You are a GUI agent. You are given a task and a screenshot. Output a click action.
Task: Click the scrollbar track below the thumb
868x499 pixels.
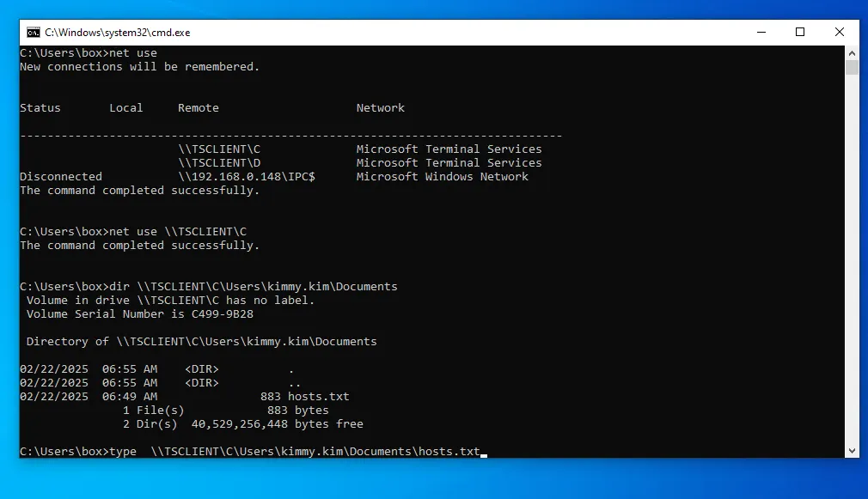852,258
